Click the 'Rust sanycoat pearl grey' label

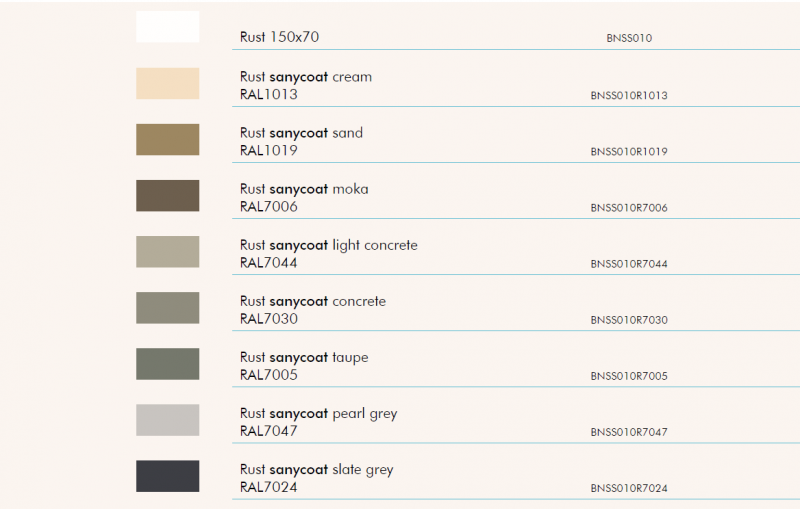pos(318,414)
